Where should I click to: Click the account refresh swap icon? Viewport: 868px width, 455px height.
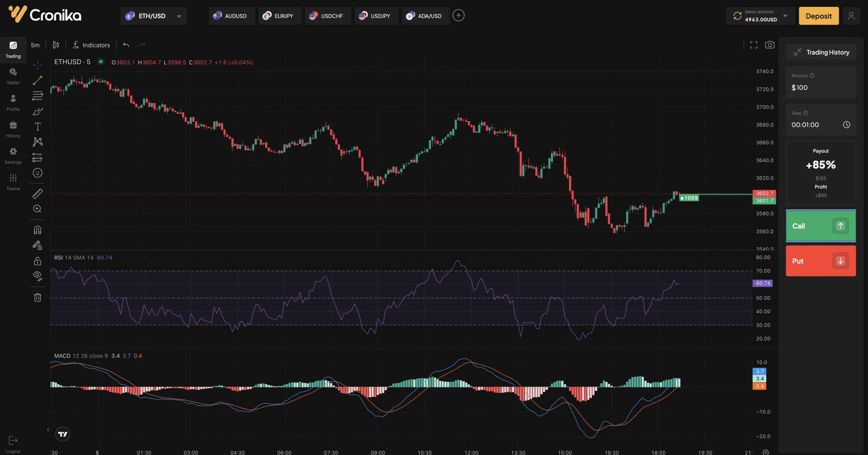click(737, 16)
